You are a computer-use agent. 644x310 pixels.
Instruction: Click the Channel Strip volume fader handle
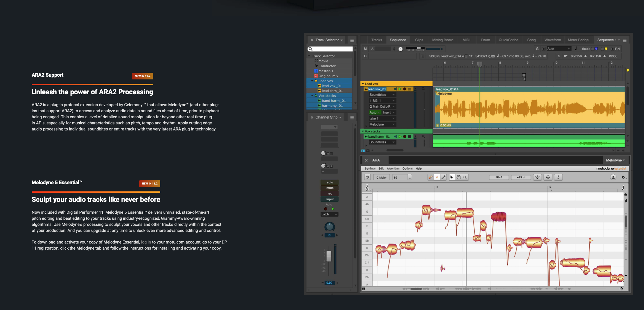pos(329,256)
